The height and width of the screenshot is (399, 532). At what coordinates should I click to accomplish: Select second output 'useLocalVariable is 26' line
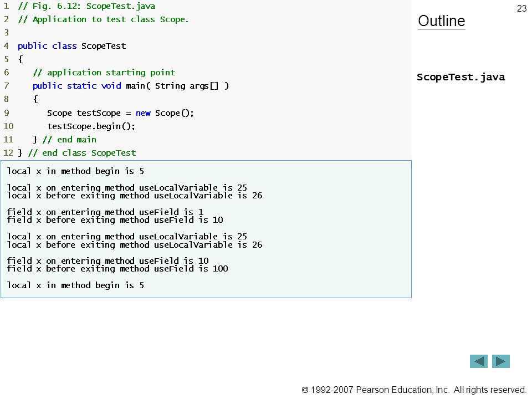tap(134, 244)
